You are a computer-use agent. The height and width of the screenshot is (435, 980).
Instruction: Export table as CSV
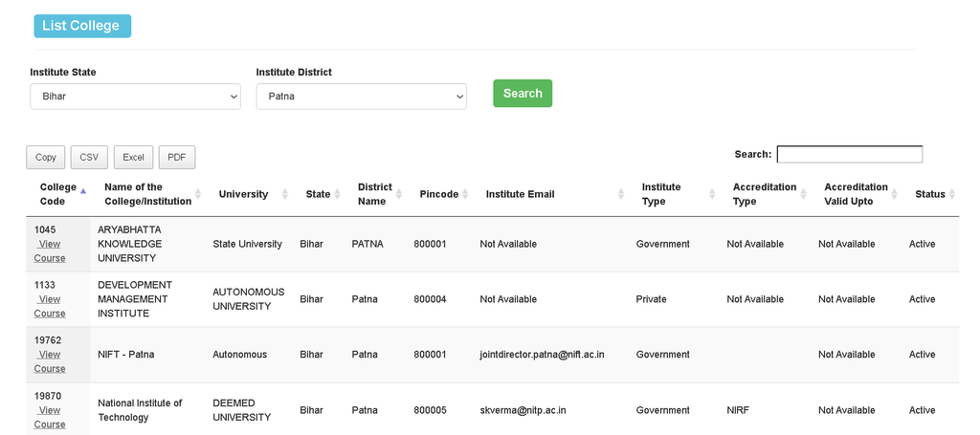89,158
